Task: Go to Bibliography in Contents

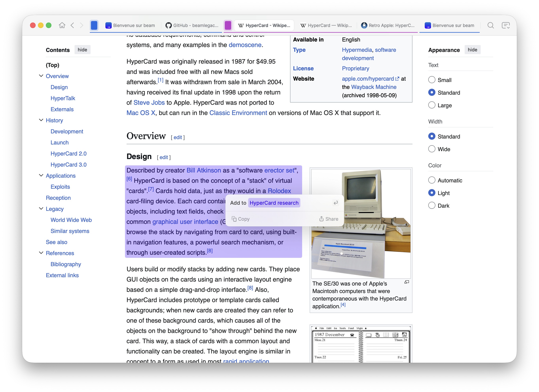Action: pyautogui.click(x=66, y=264)
